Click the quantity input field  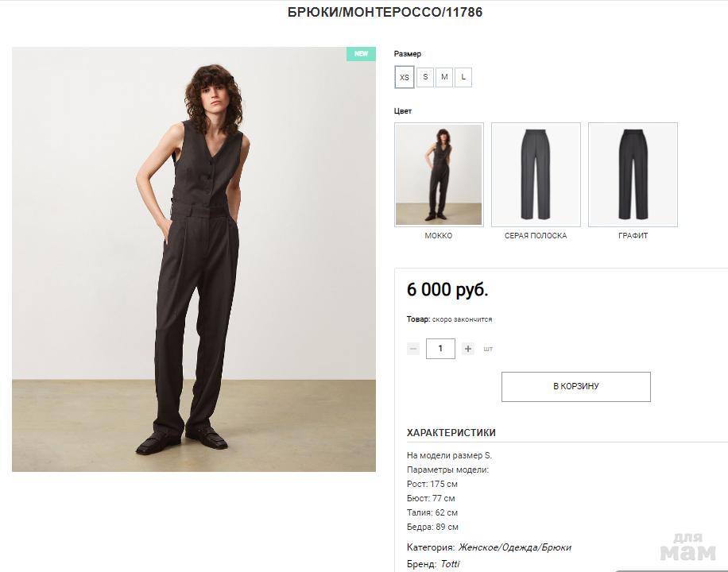(x=440, y=349)
